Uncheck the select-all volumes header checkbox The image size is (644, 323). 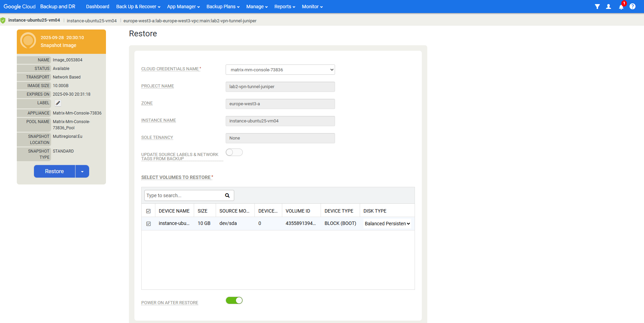[148, 211]
